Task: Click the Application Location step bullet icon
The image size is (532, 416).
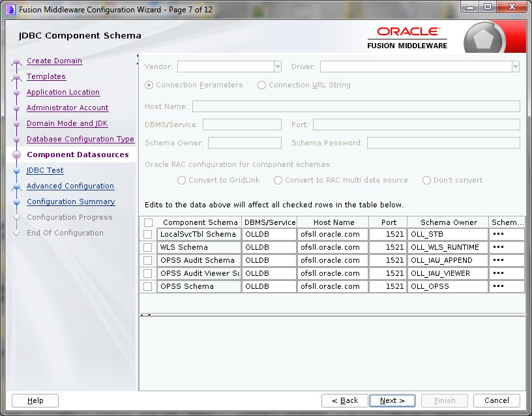Action: pos(17,93)
